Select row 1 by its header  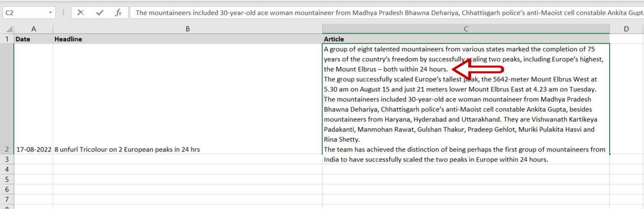click(7, 39)
